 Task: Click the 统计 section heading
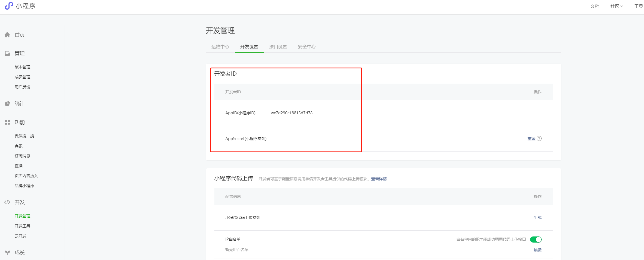(20, 104)
